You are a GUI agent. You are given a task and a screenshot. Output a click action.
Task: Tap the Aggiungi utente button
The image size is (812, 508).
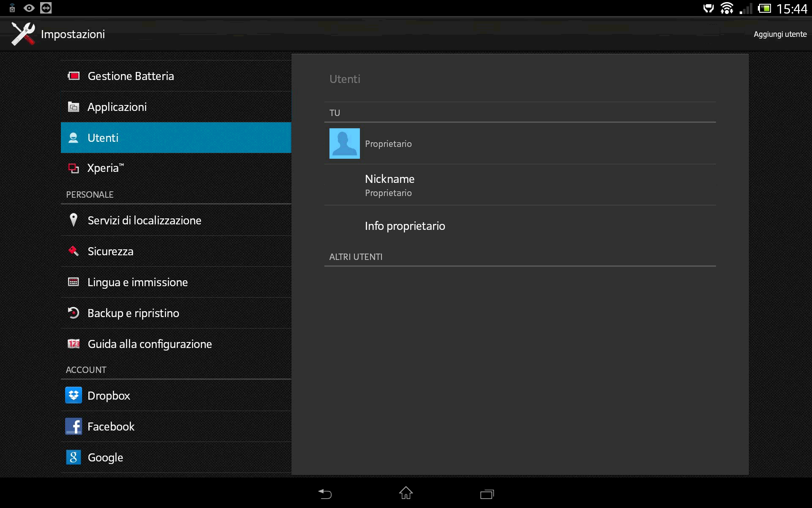[x=780, y=34]
